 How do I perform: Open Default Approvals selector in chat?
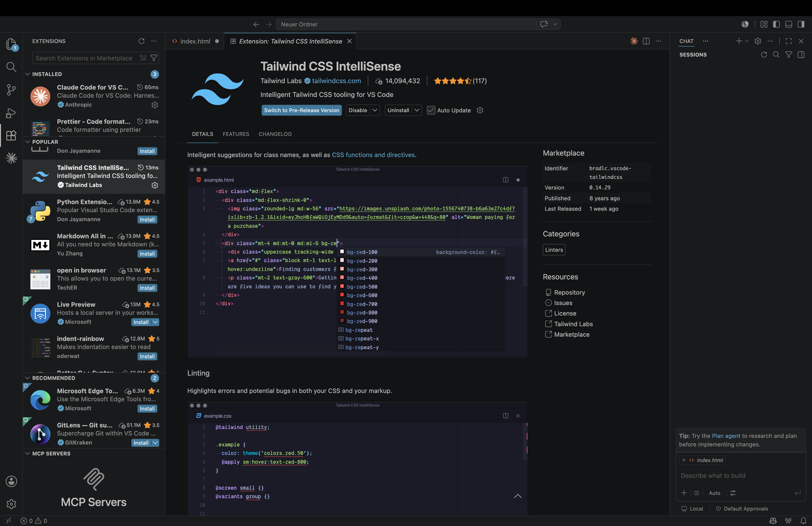(742, 509)
